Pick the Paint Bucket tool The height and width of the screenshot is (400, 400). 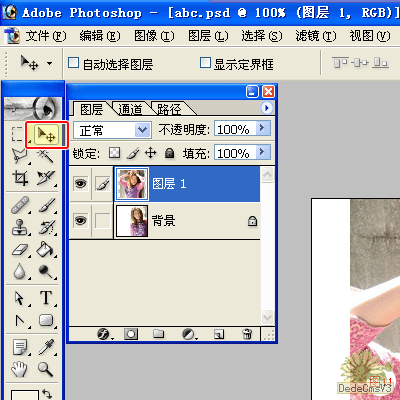click(46, 249)
